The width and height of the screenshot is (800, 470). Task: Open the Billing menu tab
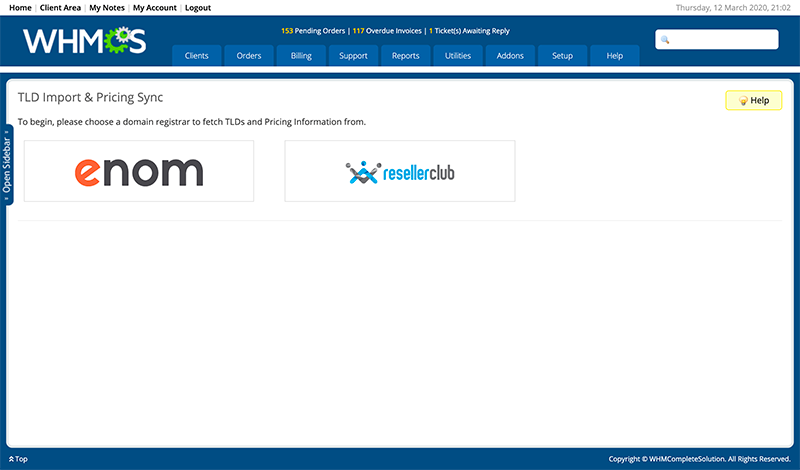pos(301,56)
